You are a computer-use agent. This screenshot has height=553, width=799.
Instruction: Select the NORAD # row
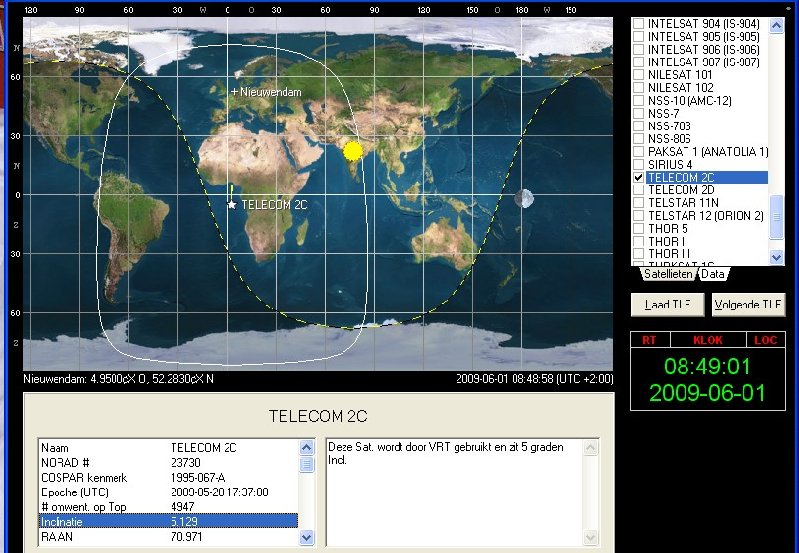[x=168, y=463]
